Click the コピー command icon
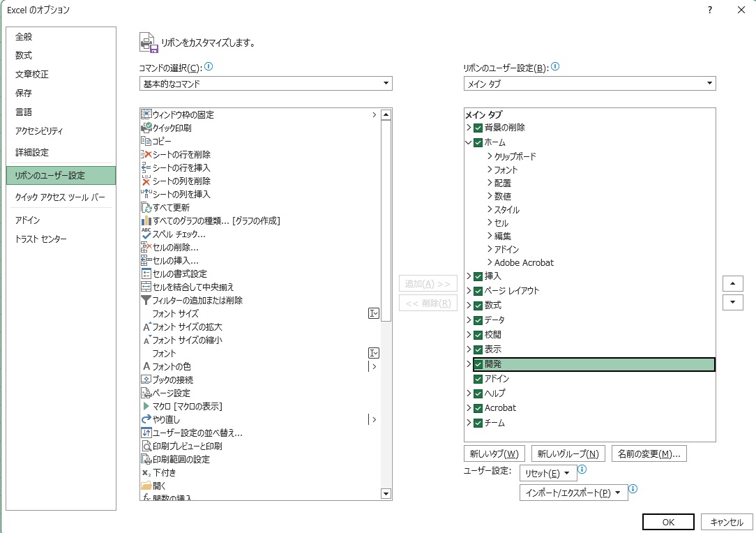756x533 pixels. (x=146, y=141)
